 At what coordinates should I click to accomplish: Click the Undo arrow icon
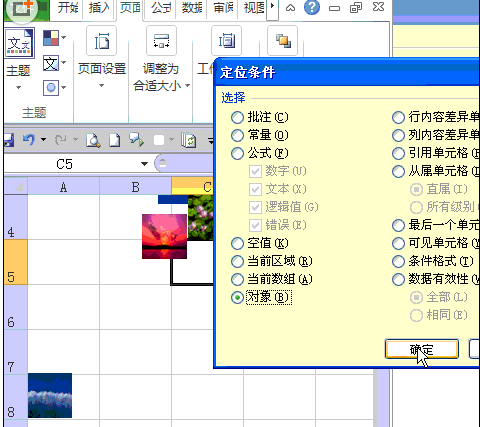(29, 139)
